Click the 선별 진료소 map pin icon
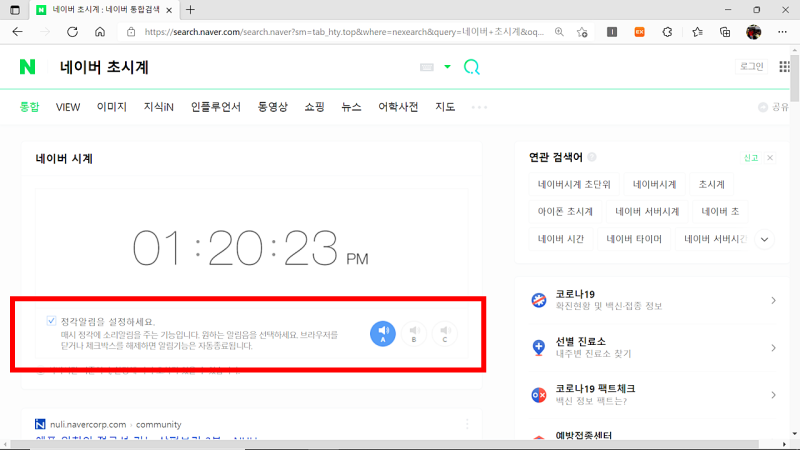 [x=539, y=347]
